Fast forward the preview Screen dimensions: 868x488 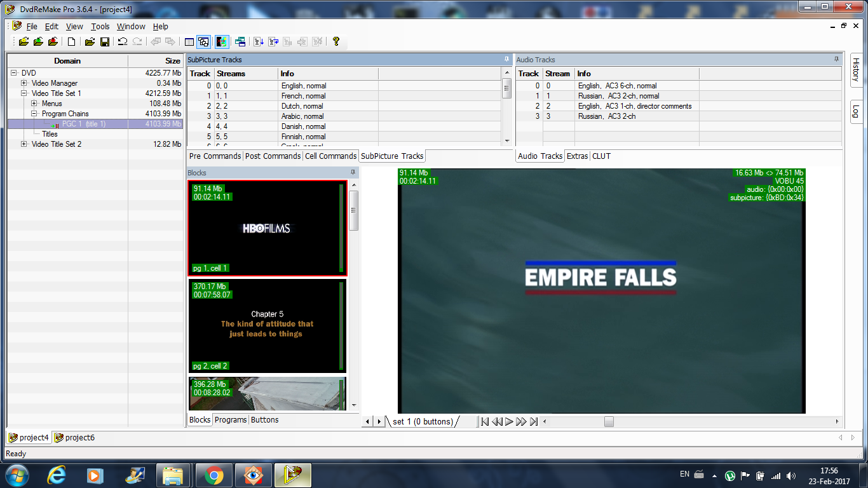coord(521,421)
